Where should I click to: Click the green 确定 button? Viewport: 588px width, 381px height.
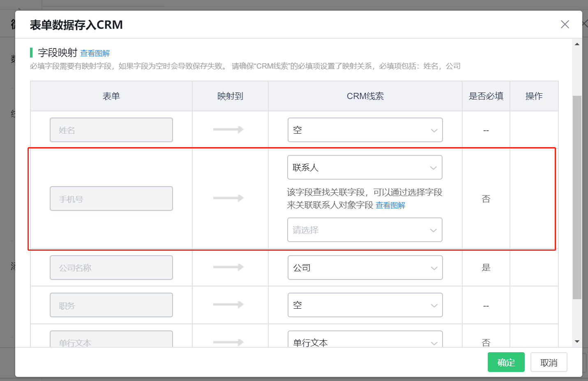click(506, 362)
